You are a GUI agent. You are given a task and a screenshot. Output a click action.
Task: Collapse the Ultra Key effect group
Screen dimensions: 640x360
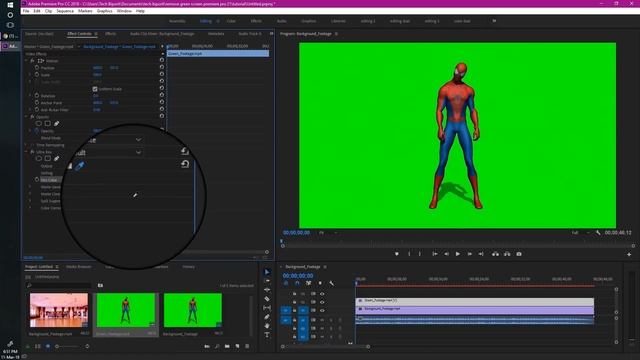[27, 152]
